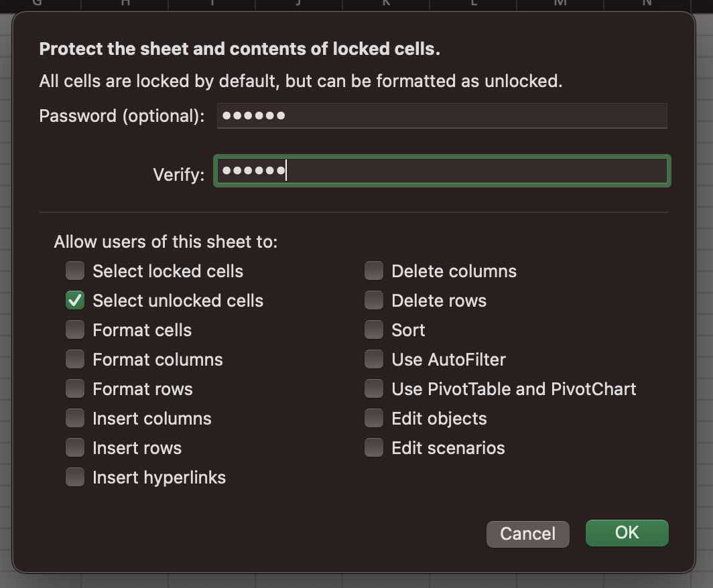
Task: Click the Password field
Action: [x=442, y=115]
